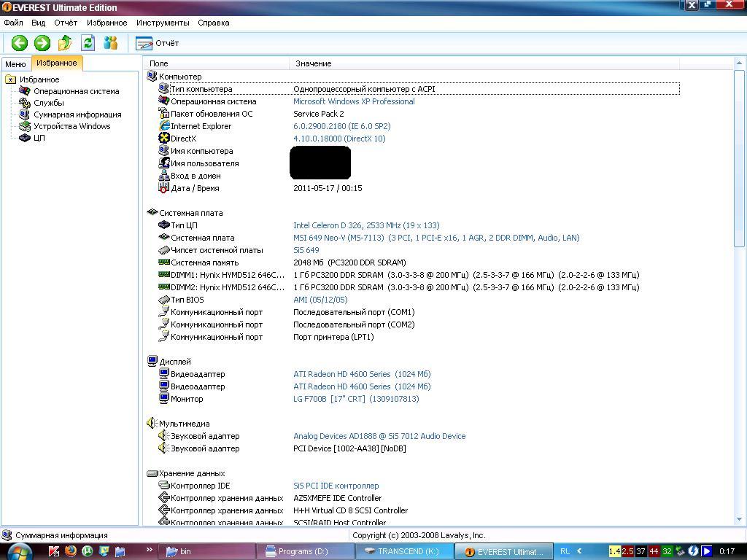This screenshot has width=747, height=560.
Task: Open the Справка menu
Action: (214, 23)
